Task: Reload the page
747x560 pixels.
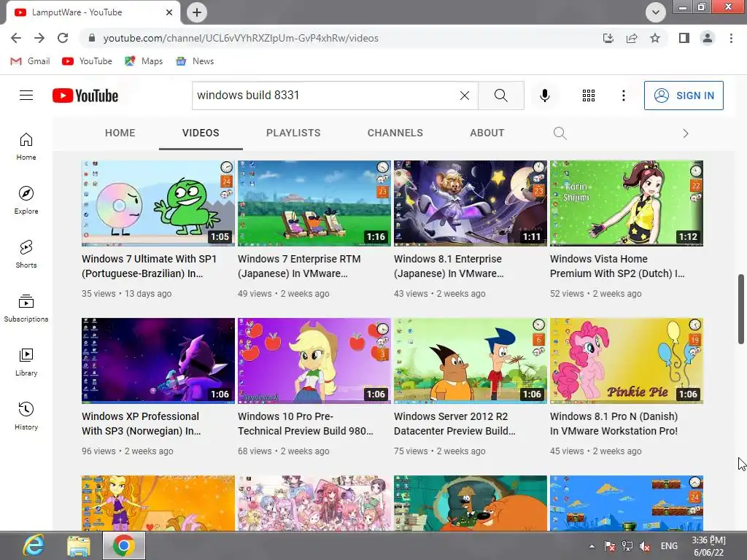Action: (63, 38)
